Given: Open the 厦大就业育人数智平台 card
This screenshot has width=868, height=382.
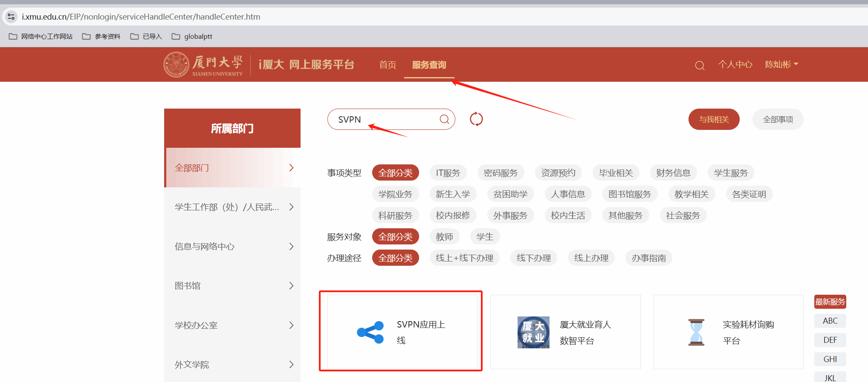Looking at the screenshot, I should coord(565,332).
